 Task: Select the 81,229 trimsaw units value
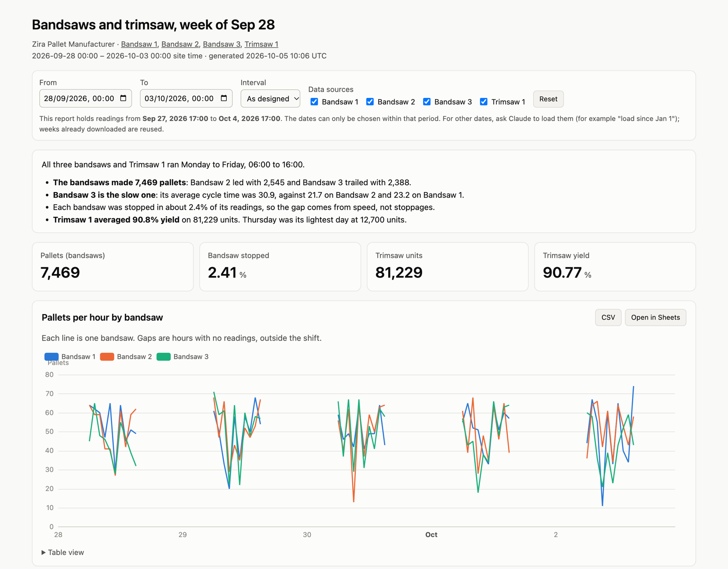click(399, 272)
